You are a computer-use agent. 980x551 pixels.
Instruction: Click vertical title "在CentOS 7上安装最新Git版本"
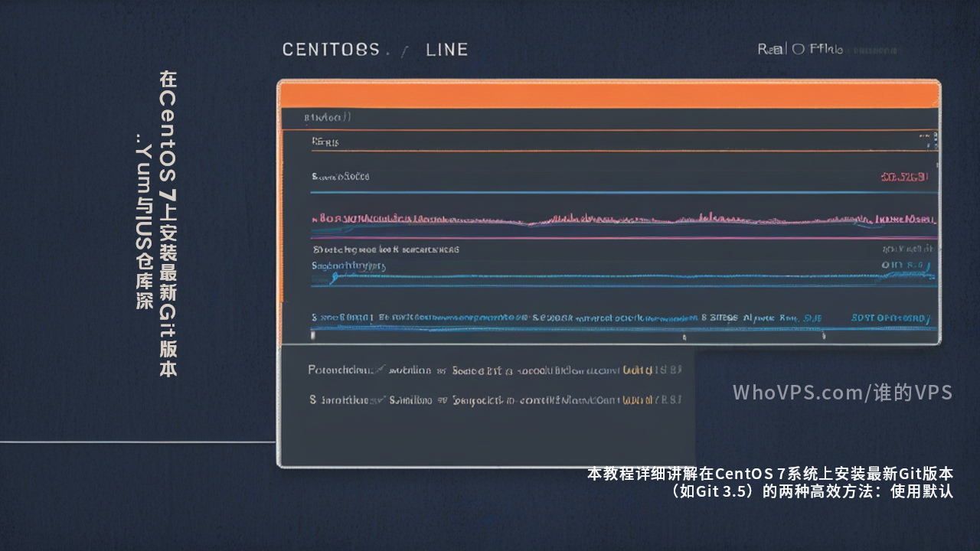tap(168, 224)
